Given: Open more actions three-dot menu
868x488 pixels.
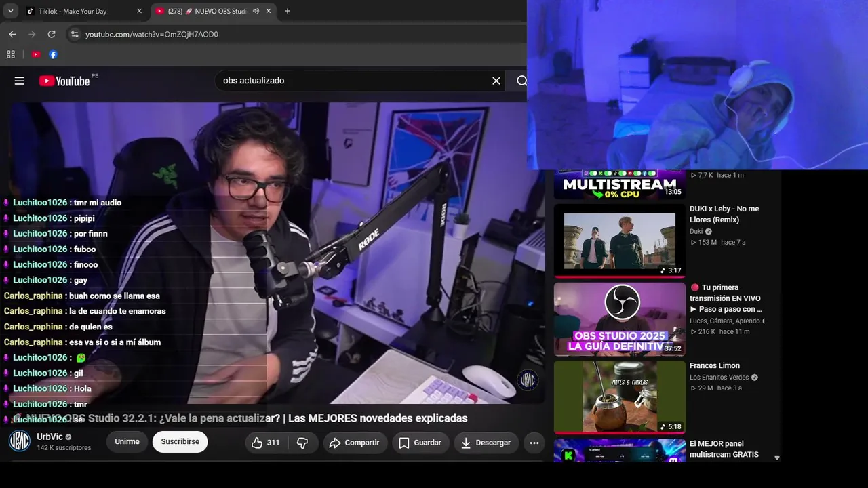Looking at the screenshot, I should pos(534,443).
